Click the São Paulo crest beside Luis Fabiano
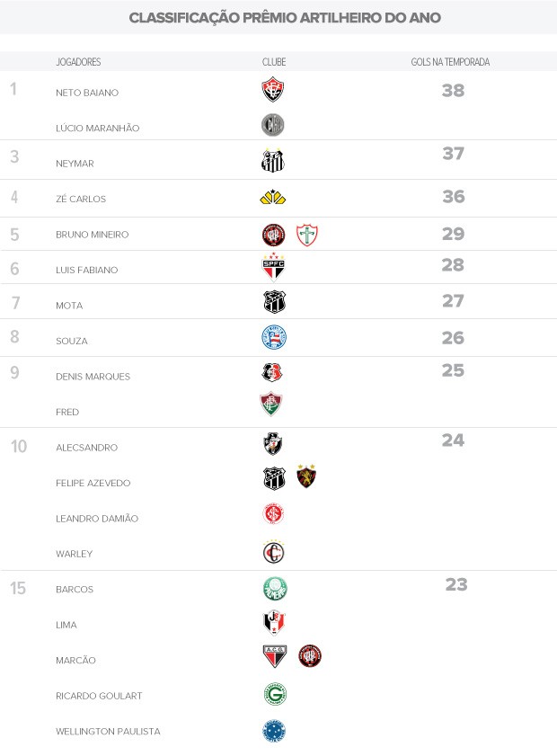This screenshot has height=756, width=557. coord(273,268)
